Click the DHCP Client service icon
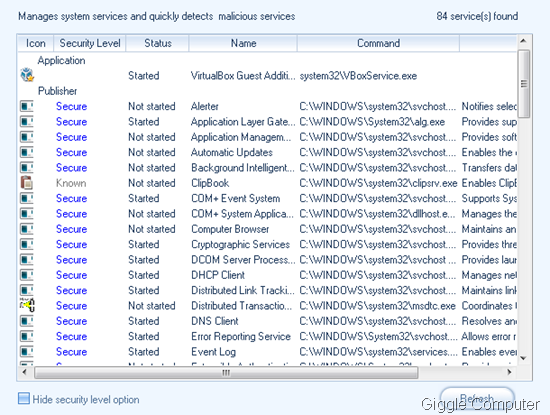Screen dimensions: 550x415 [x=27, y=275]
